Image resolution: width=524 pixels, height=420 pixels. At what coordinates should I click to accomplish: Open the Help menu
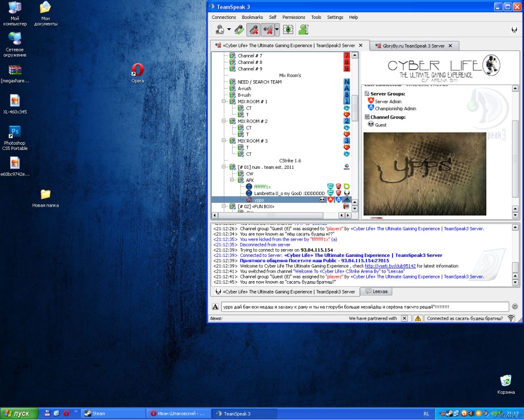354,17
